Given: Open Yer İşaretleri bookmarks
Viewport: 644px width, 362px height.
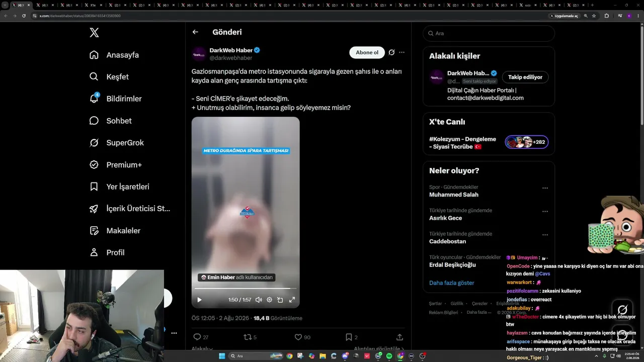Looking at the screenshot, I should 119,187.
